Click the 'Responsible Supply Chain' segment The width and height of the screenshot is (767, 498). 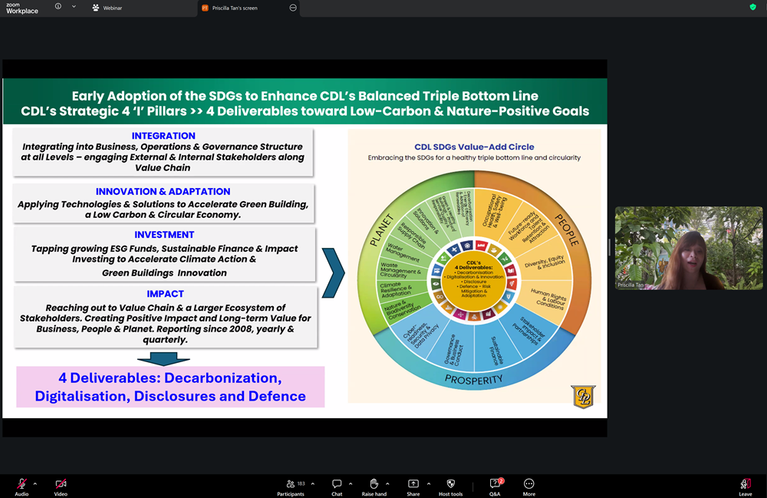click(413, 235)
